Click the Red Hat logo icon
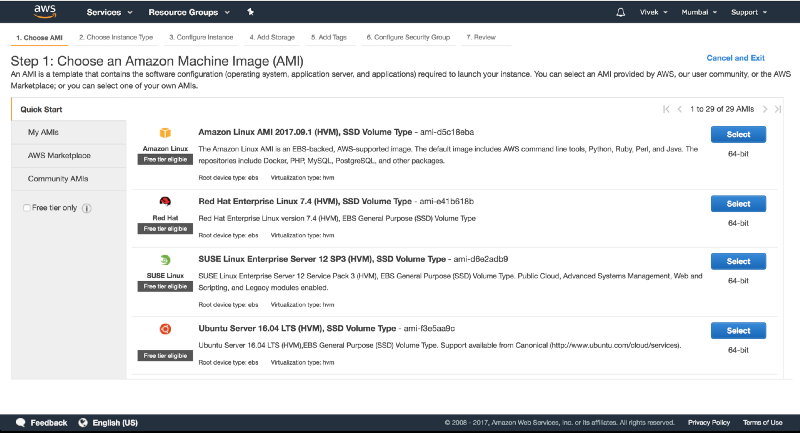Image resolution: width=800 pixels, height=433 pixels. tap(165, 201)
